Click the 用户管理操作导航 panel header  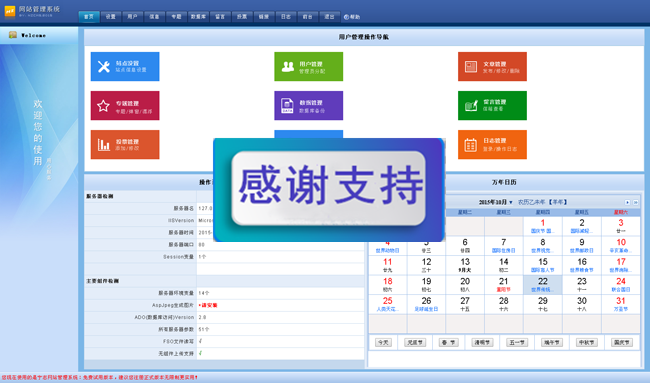364,37
